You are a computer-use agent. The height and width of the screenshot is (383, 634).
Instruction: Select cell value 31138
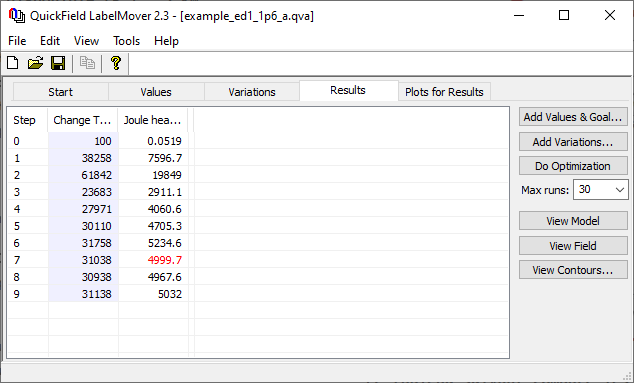coord(96,294)
